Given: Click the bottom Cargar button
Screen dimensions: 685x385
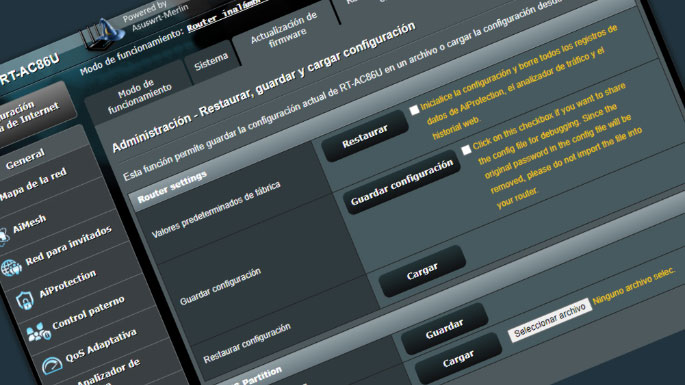Looking at the screenshot, I should coord(458,359).
